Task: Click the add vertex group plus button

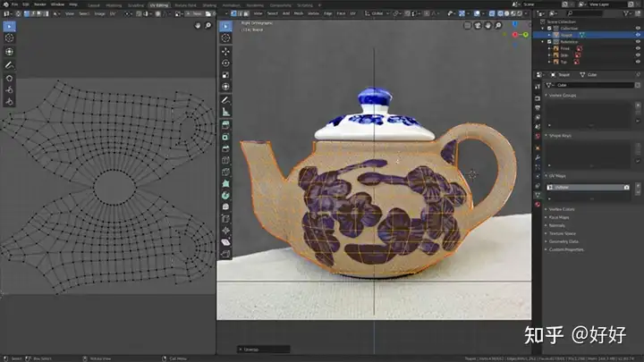Action: coord(638,105)
